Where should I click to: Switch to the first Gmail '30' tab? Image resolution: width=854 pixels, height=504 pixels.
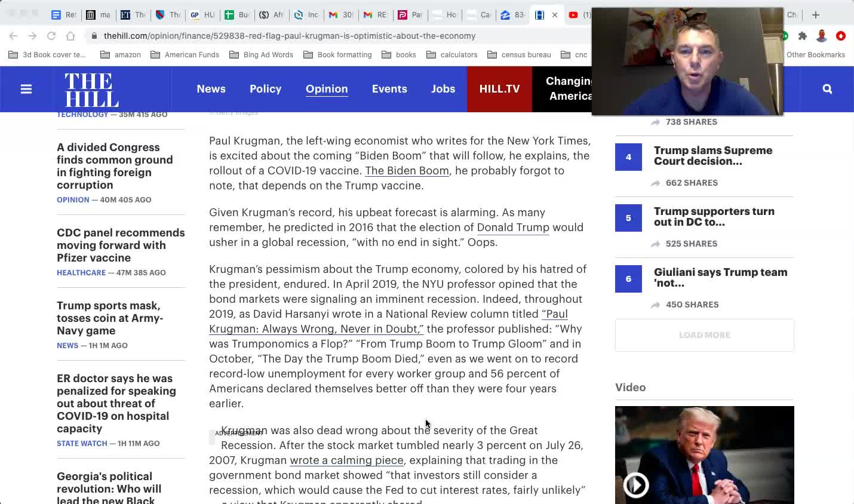340,15
